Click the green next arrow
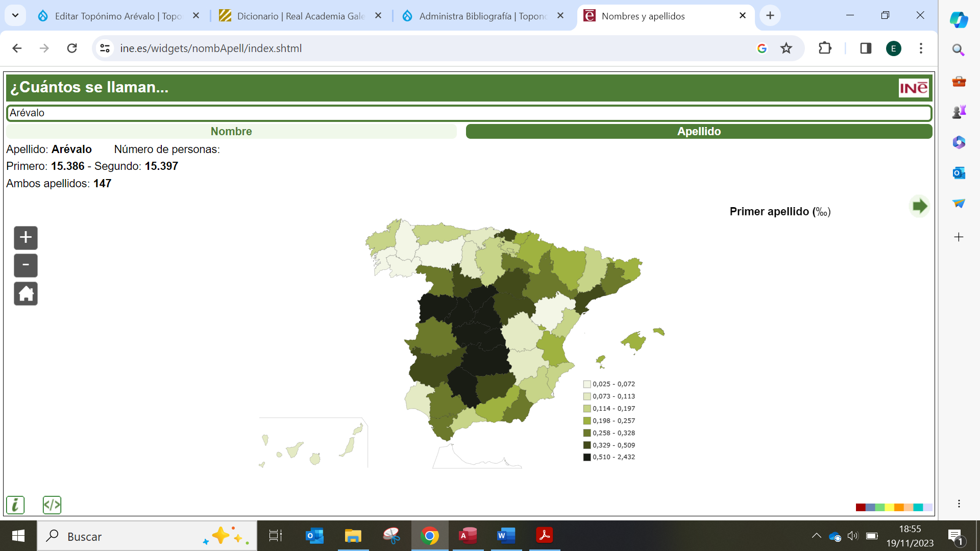 919,207
